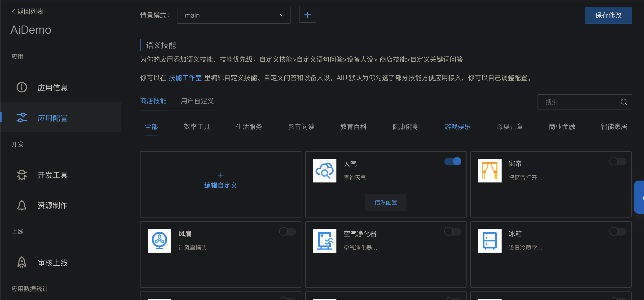The width and height of the screenshot is (644, 300).
Task: Switch to the 用户自定义 tab
Action: click(197, 101)
